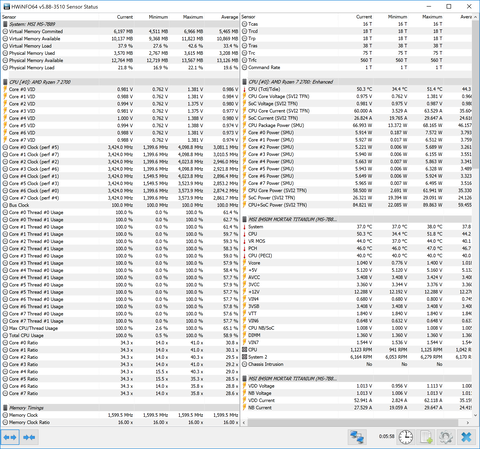The width and height of the screenshot is (480, 449).
Task: Click the left pane Average column header
Action: coord(229,17)
